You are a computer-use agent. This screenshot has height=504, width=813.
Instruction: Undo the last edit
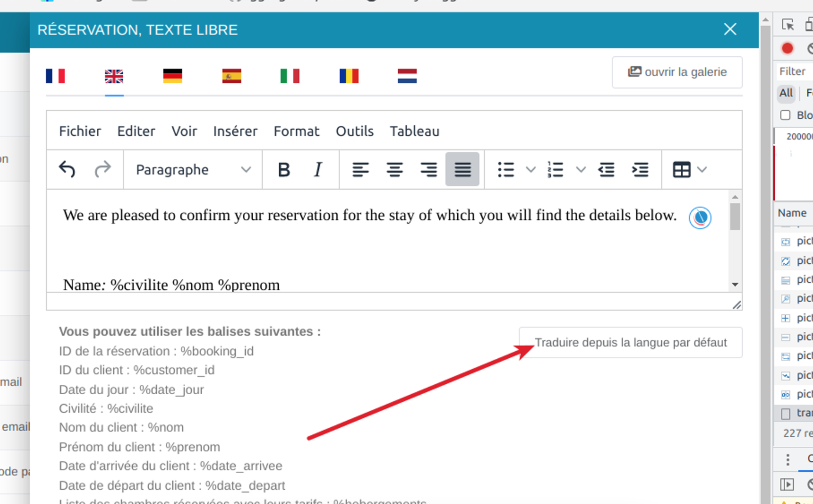click(67, 170)
